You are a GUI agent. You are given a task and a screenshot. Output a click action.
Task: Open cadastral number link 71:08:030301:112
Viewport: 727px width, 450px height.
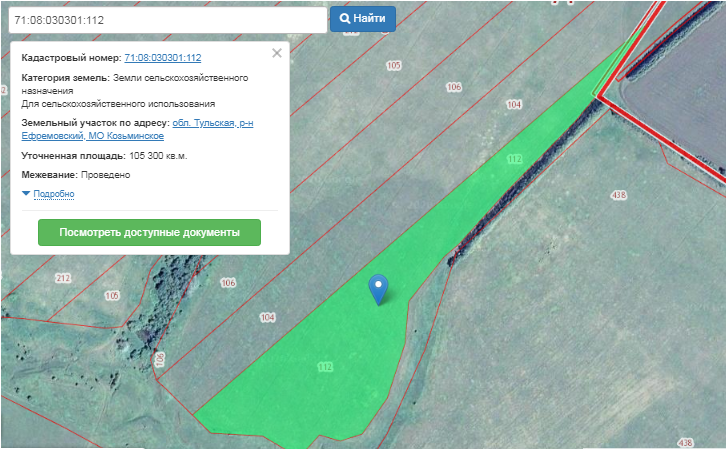(163, 58)
